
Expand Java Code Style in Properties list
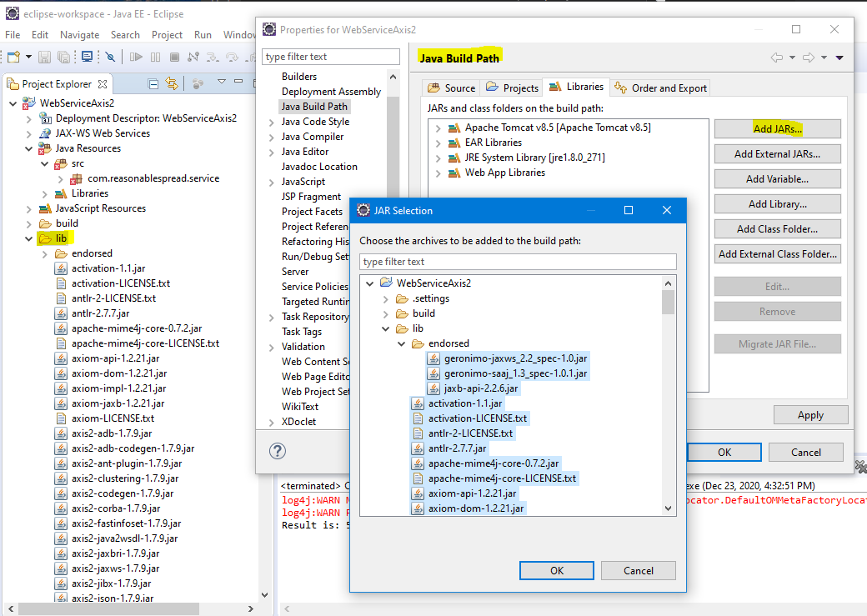tap(271, 123)
